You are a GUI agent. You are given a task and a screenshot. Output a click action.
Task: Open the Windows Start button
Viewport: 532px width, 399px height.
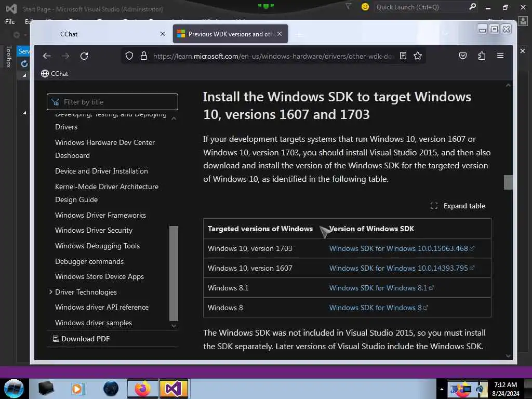click(x=14, y=389)
